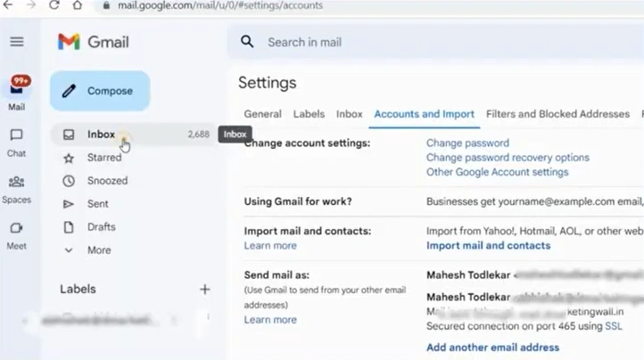
Task: Click 'Using Gmail for work?' text
Action: (298, 201)
